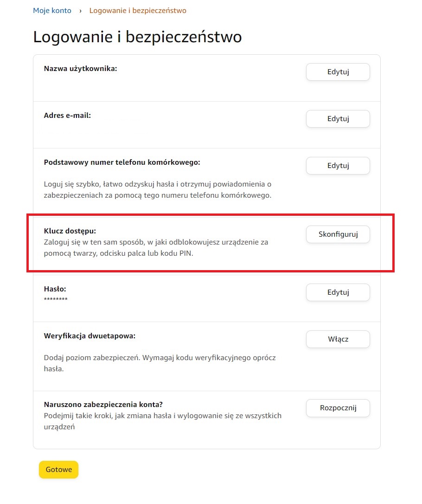Click the Logowanie i bezpieczeństwo breadcrumb
Image resolution: width=422 pixels, height=504 pixels.
(x=138, y=11)
